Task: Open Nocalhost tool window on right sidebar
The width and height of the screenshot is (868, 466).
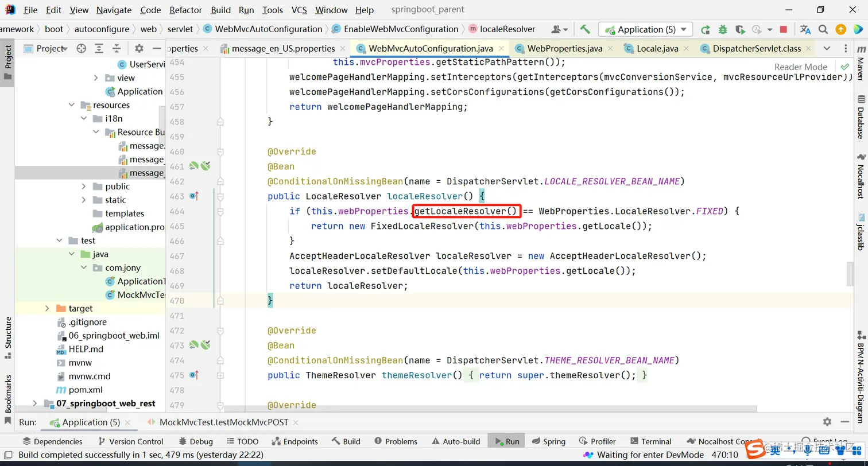Action: pyautogui.click(x=861, y=176)
